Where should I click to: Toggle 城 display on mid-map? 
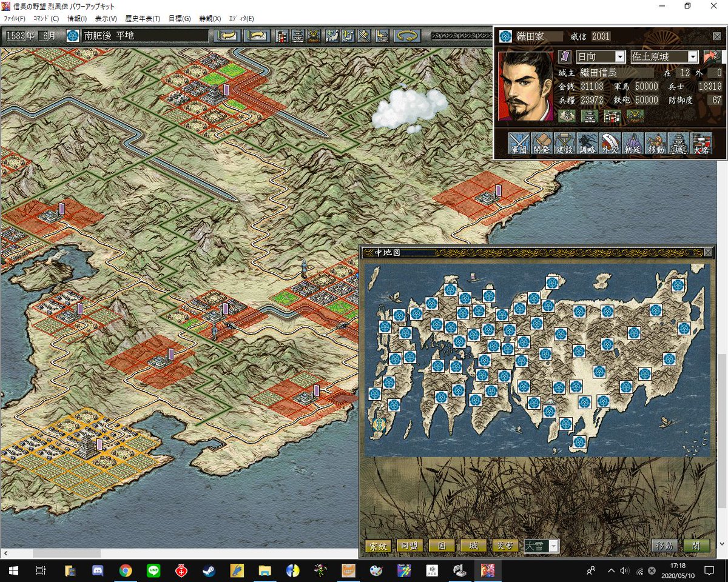point(473,546)
